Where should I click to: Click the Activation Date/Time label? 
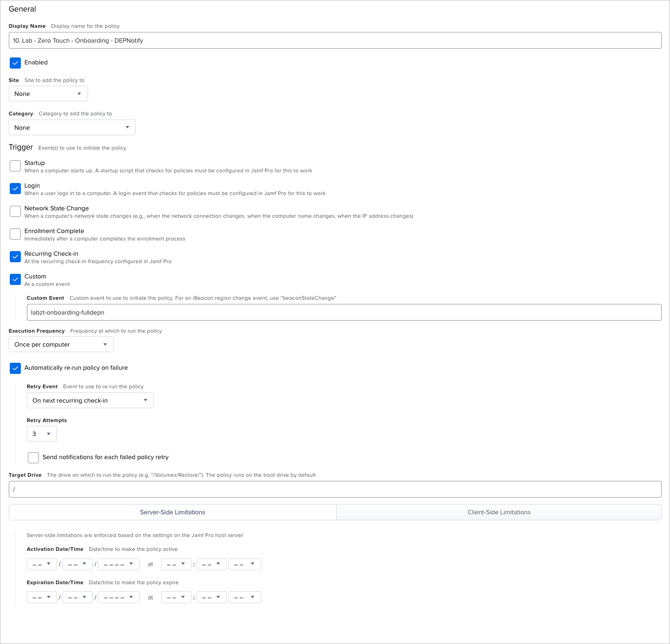tap(55, 549)
